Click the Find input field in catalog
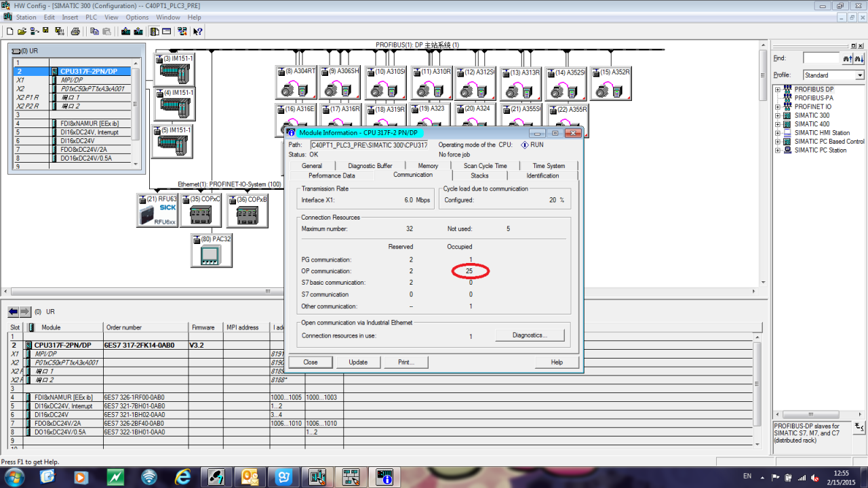Image resolution: width=868 pixels, height=488 pixels. (x=821, y=59)
